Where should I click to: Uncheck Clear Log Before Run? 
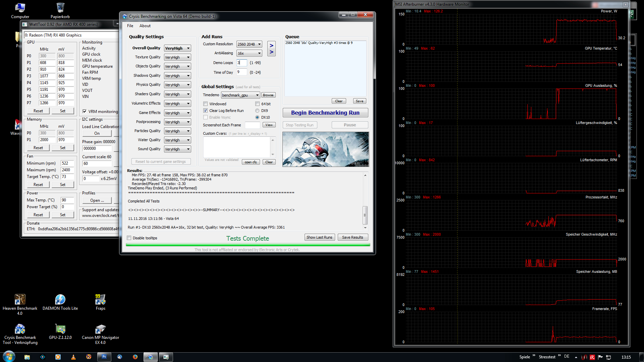pyautogui.click(x=206, y=111)
